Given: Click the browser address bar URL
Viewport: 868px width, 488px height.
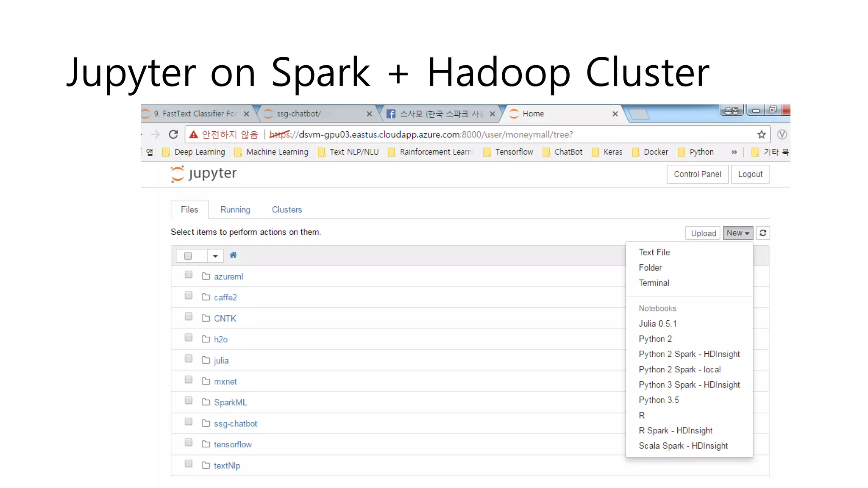Looking at the screenshot, I should pos(424,135).
